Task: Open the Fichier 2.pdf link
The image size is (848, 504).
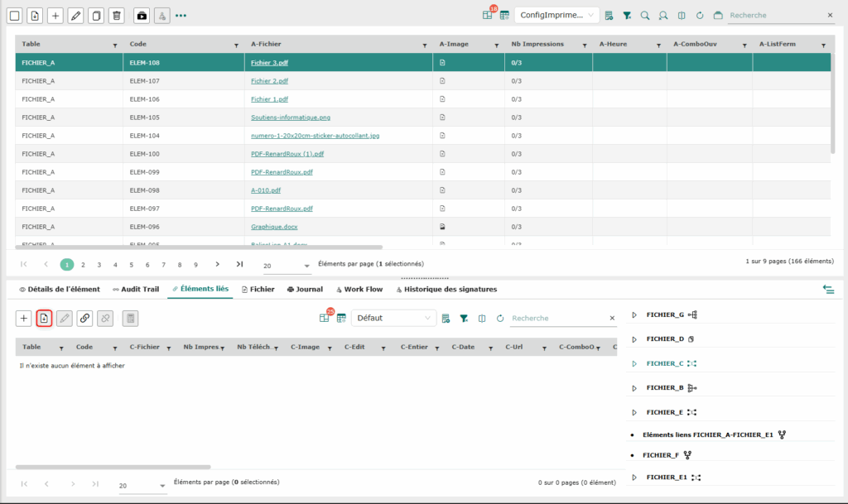Action: point(269,81)
